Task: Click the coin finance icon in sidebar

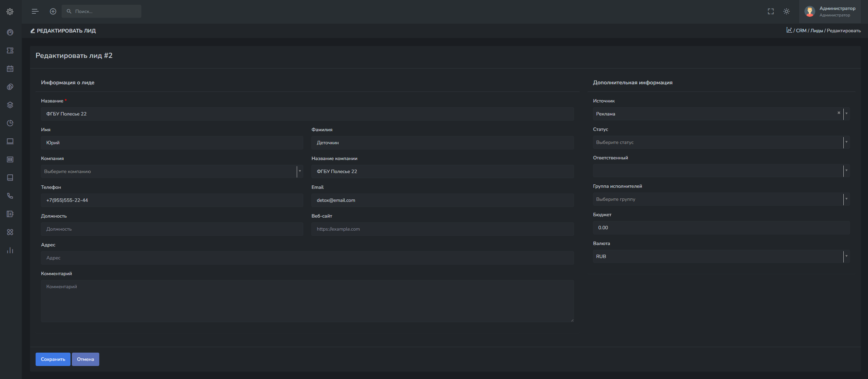Action: (x=10, y=87)
